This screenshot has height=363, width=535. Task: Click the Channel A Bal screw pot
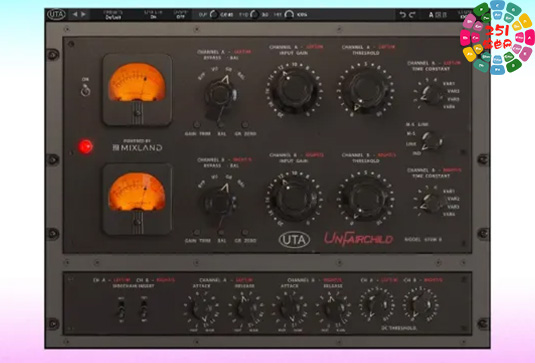point(221,124)
